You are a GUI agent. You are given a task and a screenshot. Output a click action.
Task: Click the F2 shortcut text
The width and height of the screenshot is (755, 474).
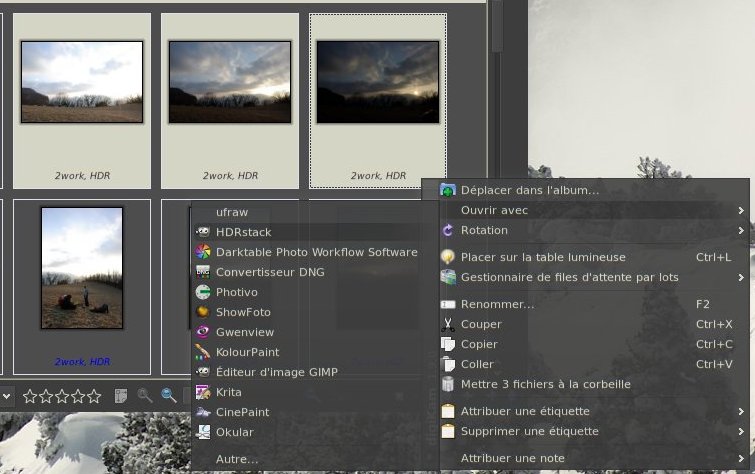(703, 304)
